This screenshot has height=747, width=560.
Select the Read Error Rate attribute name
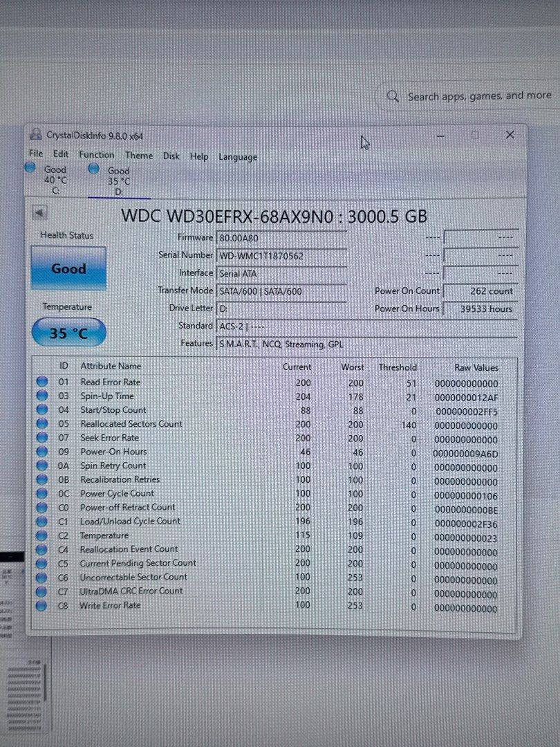click(x=111, y=382)
